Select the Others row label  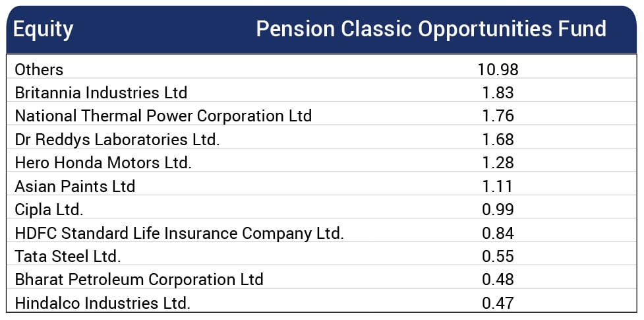(39, 69)
